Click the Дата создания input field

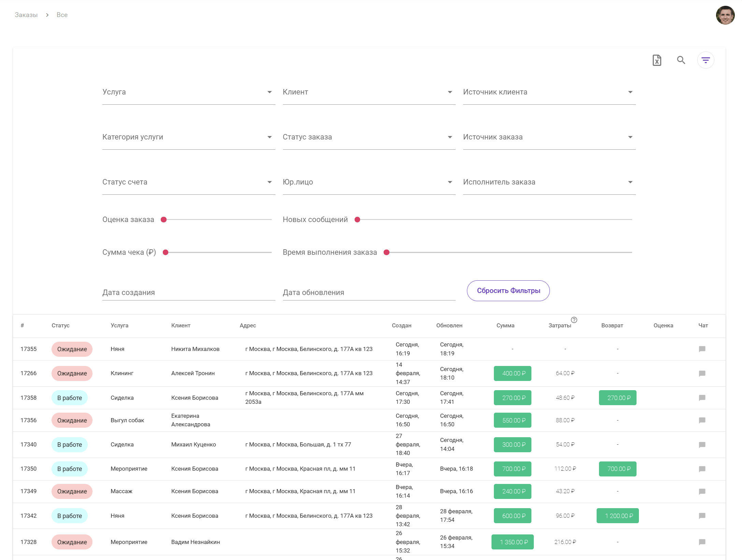[188, 293]
